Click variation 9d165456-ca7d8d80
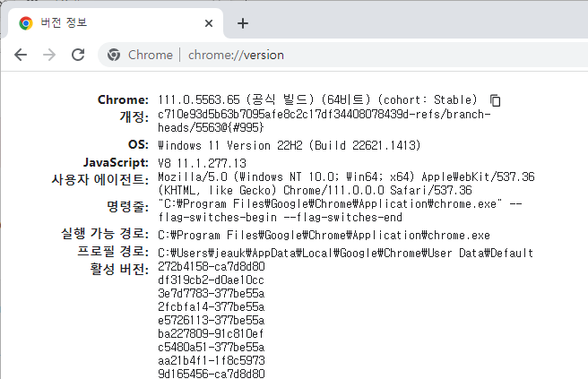This screenshot has width=588, height=379. [212, 374]
